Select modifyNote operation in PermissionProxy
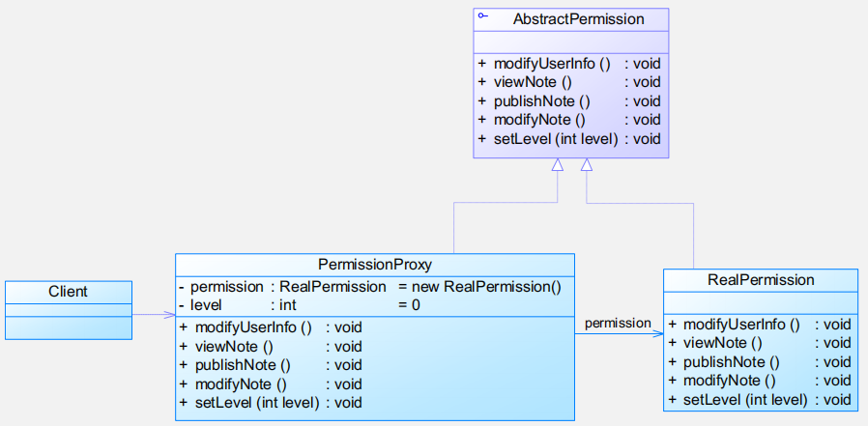Image resolution: width=868 pixels, height=426 pixels. [x=270, y=383]
